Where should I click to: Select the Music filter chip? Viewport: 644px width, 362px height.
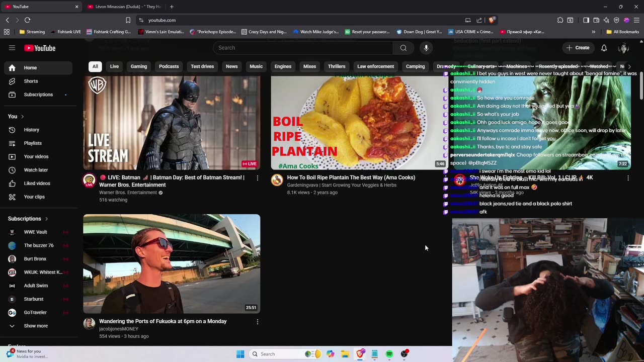[256, 66]
